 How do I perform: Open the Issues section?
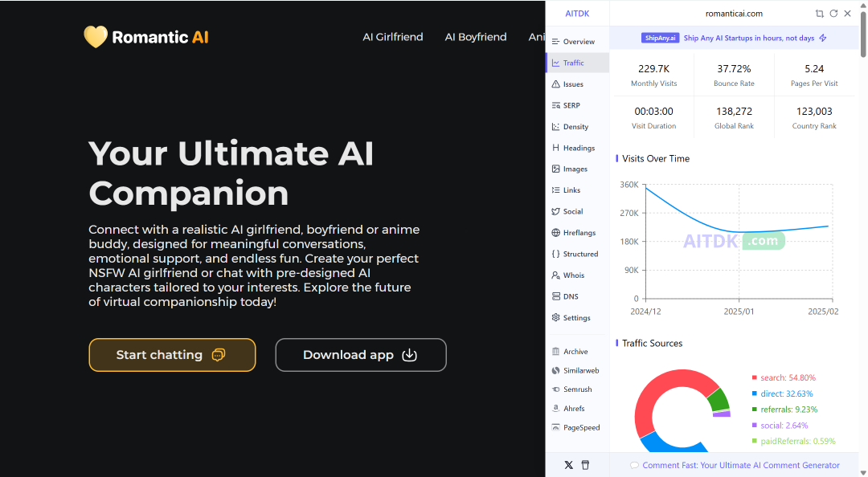click(x=577, y=84)
